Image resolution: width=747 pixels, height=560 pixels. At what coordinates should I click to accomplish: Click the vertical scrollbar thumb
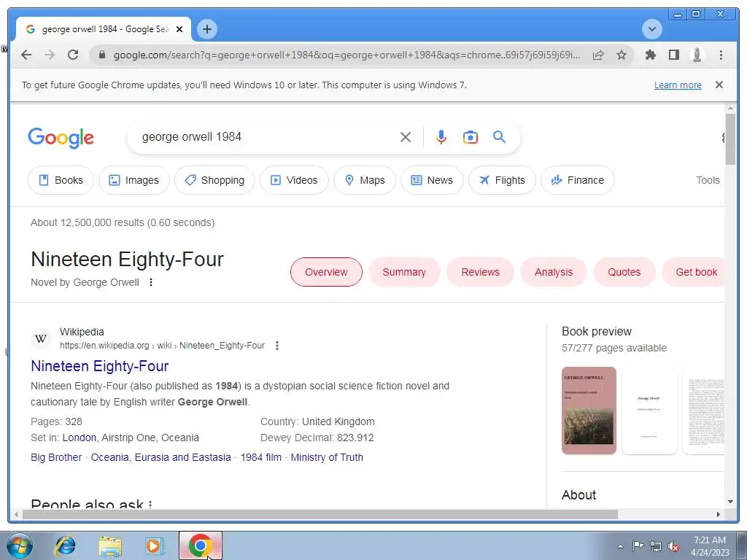pos(730,139)
